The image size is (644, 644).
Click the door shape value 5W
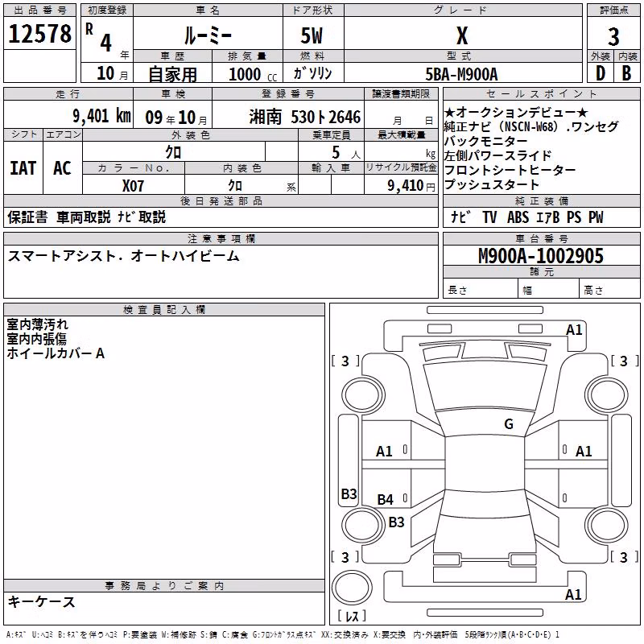312,35
